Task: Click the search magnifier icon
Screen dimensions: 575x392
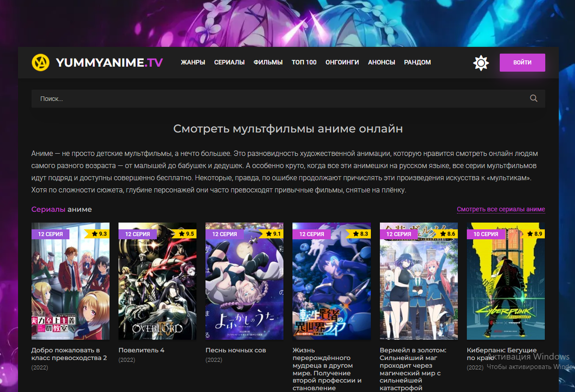Action: [534, 99]
